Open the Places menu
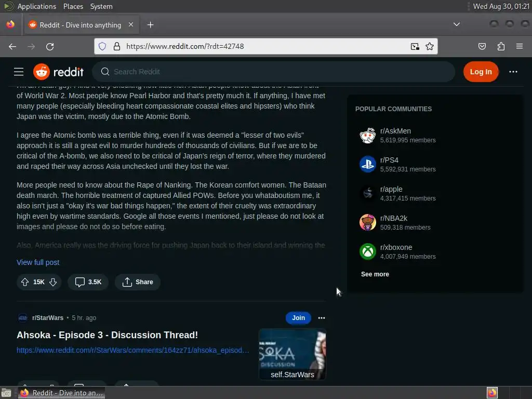 (x=73, y=6)
